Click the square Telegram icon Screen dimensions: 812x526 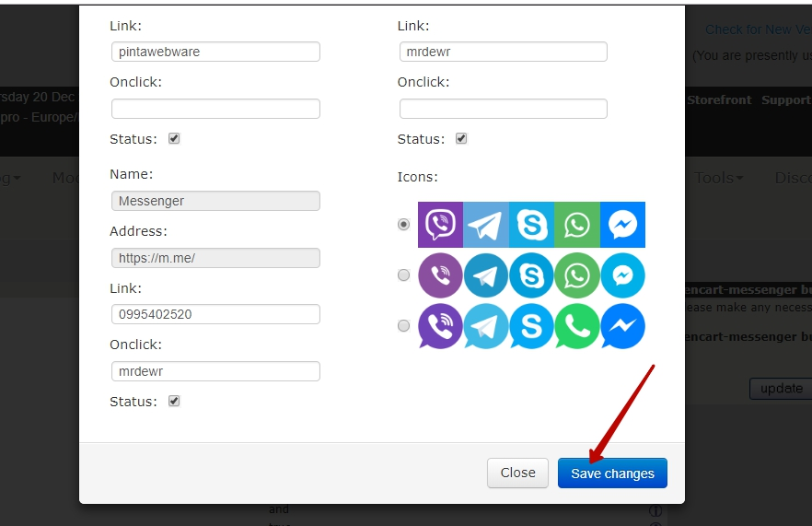pos(486,225)
